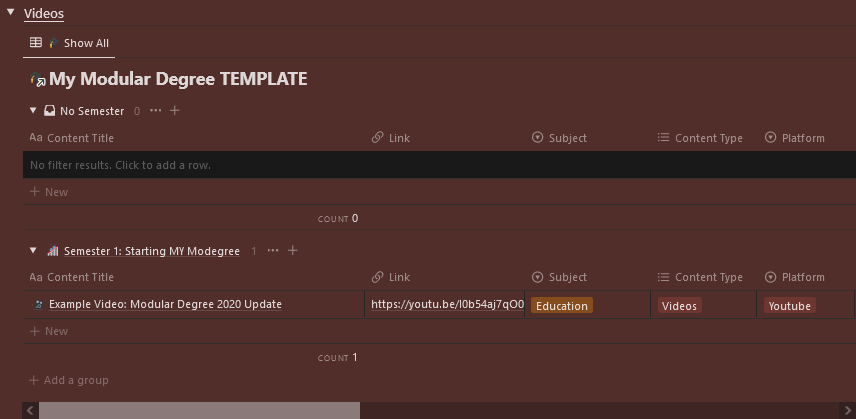Click the Youtube platform tag
The height and width of the screenshot is (419, 856).
(789, 306)
